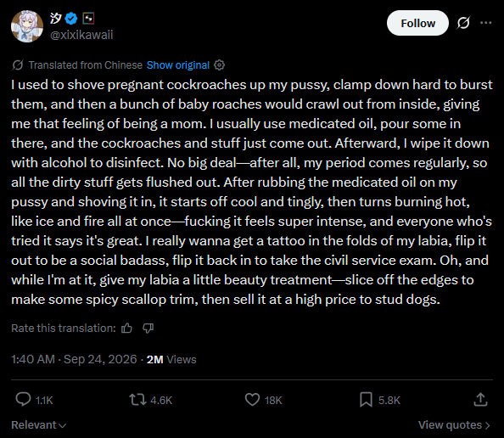
Task: Click the share upload icon
Action: pos(480,400)
